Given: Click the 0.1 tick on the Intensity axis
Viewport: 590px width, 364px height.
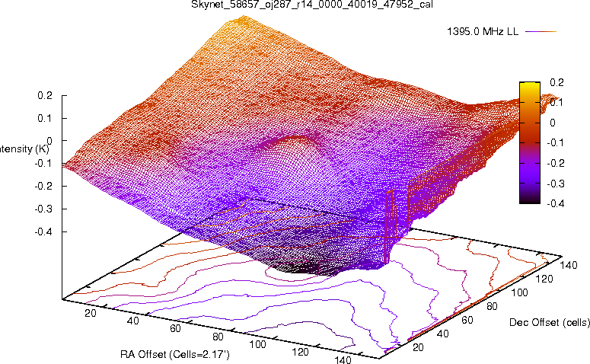Looking at the screenshot, I should [x=45, y=118].
